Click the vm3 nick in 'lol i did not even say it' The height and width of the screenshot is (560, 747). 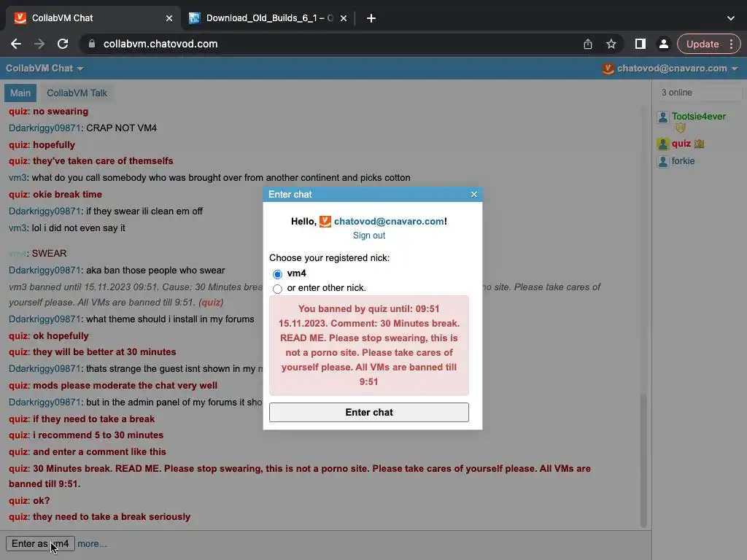click(18, 228)
